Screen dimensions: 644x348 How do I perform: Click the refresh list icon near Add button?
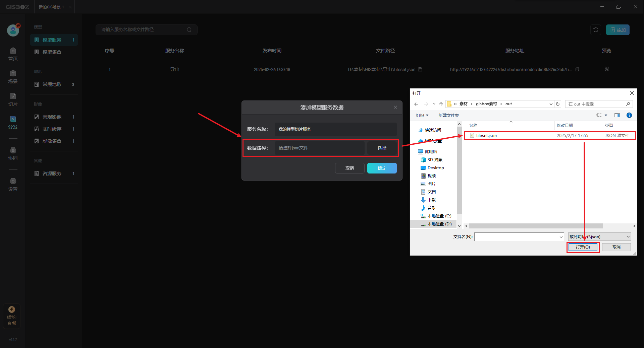(596, 30)
